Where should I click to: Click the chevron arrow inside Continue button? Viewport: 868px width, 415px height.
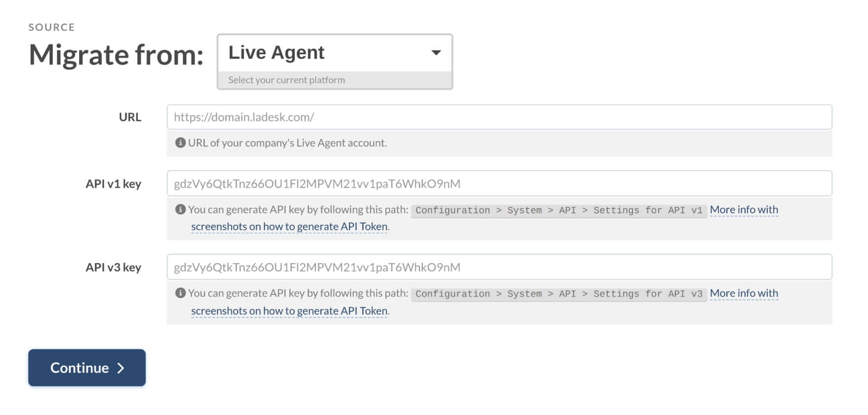pos(121,368)
